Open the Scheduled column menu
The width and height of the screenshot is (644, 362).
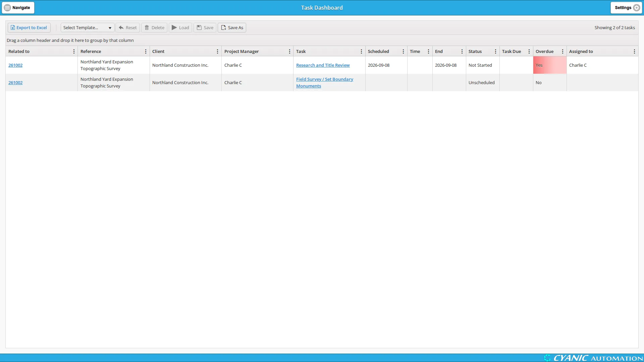[x=403, y=51]
